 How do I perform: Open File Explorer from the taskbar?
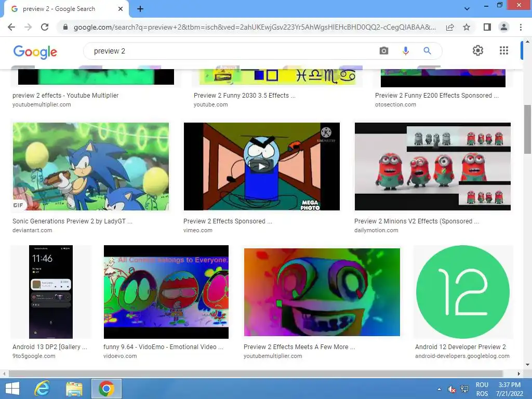point(74,389)
